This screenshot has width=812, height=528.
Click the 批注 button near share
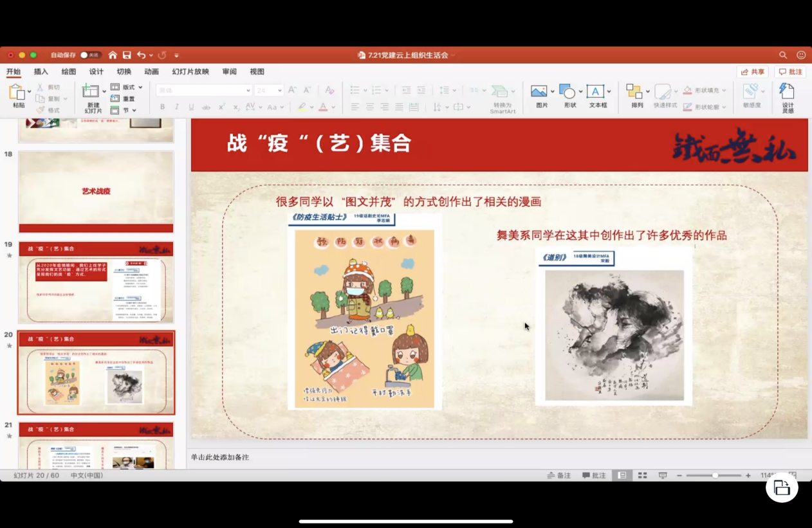click(x=791, y=72)
